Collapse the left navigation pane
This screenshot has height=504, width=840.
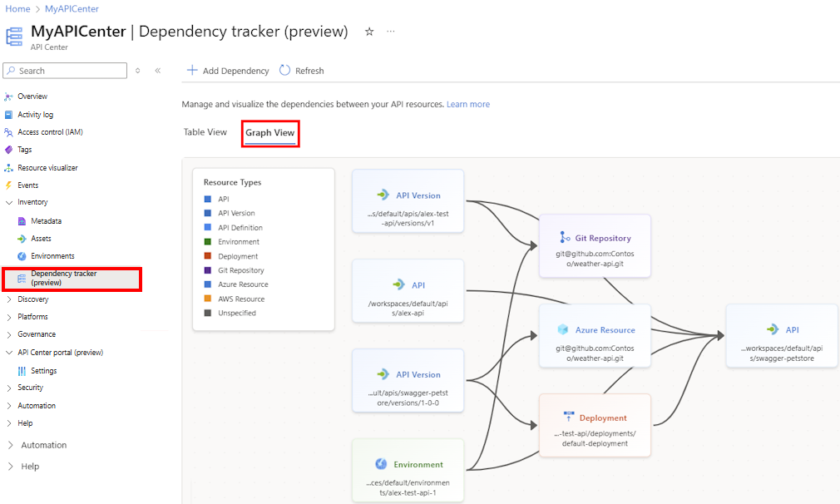(157, 70)
